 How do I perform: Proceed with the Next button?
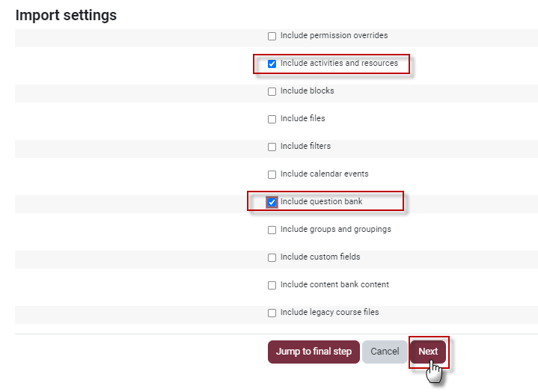[x=428, y=352]
